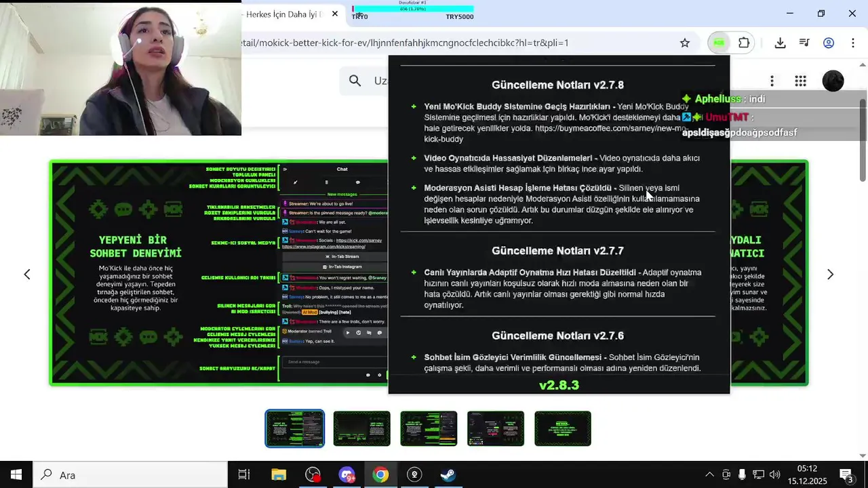Viewport: 868px width, 488px height.
Task: Open OBS Studio taskbar icon
Action: tap(313, 474)
